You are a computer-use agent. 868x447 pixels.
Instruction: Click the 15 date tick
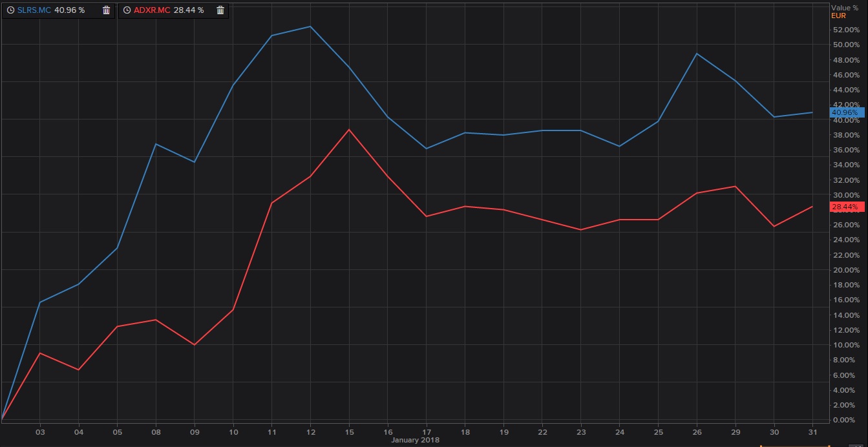[x=349, y=431]
